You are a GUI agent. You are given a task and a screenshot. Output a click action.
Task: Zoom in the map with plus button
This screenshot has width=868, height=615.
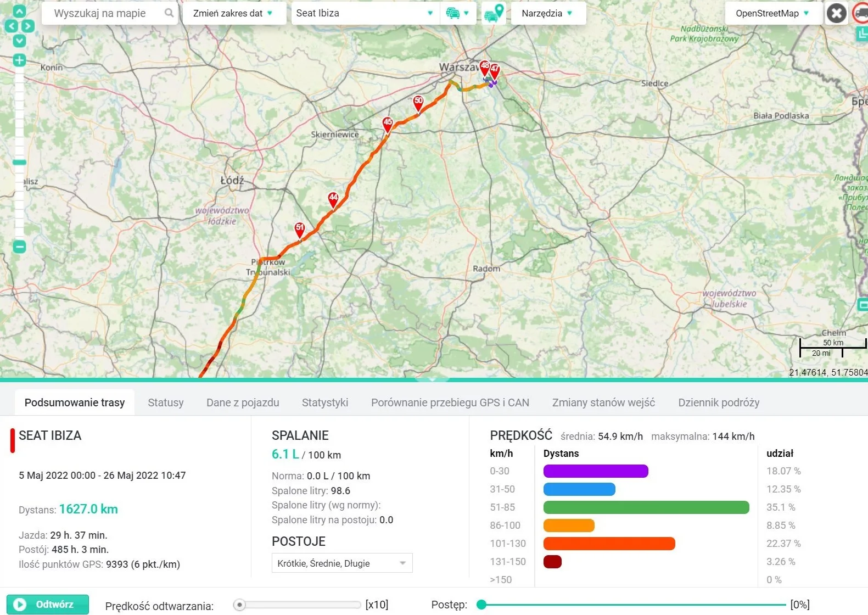[19, 60]
